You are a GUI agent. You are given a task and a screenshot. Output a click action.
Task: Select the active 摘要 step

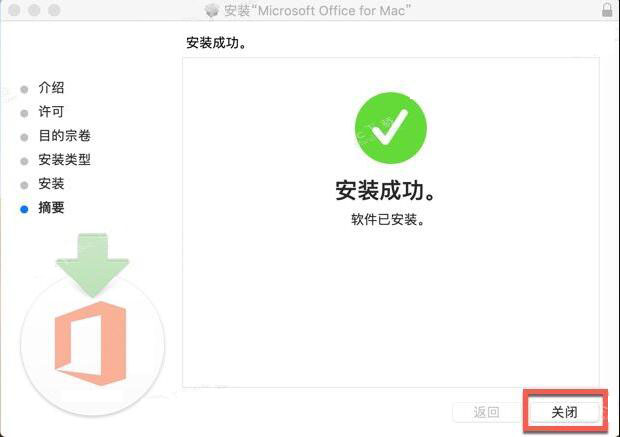[x=51, y=208]
